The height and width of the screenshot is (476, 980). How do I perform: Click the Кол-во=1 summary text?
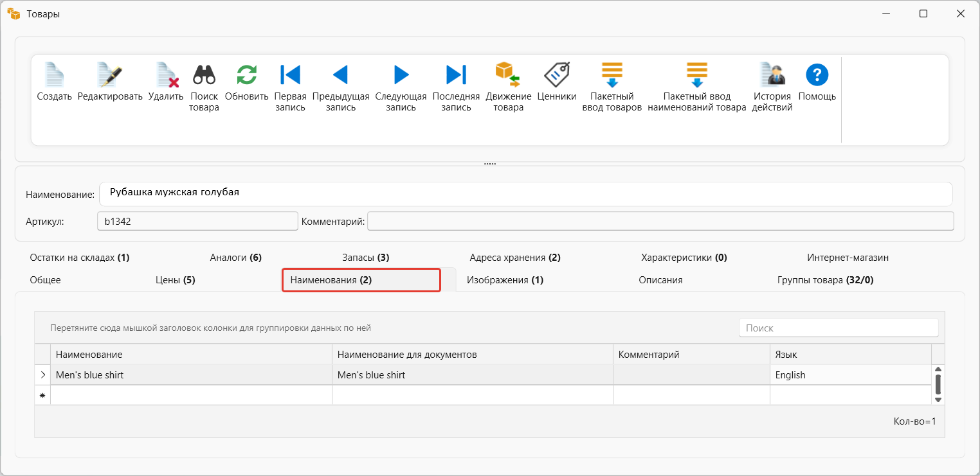point(914,421)
